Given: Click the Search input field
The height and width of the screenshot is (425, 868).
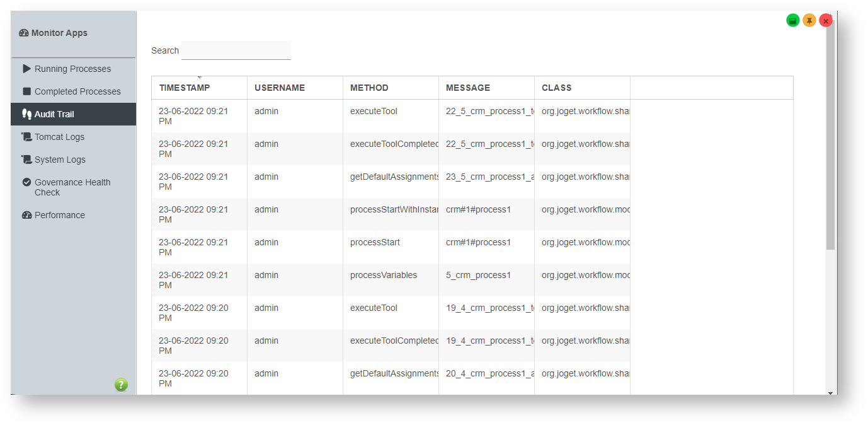Looking at the screenshot, I should pyautogui.click(x=236, y=50).
